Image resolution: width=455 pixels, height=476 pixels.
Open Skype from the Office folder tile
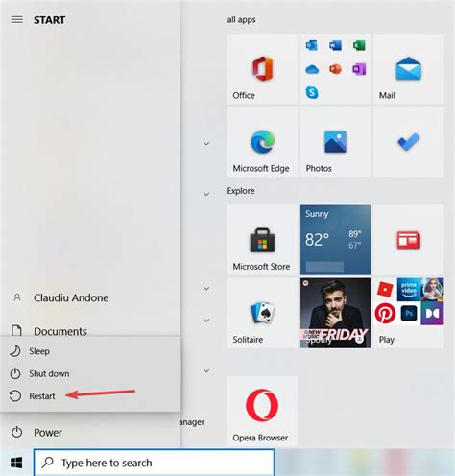tap(312, 93)
